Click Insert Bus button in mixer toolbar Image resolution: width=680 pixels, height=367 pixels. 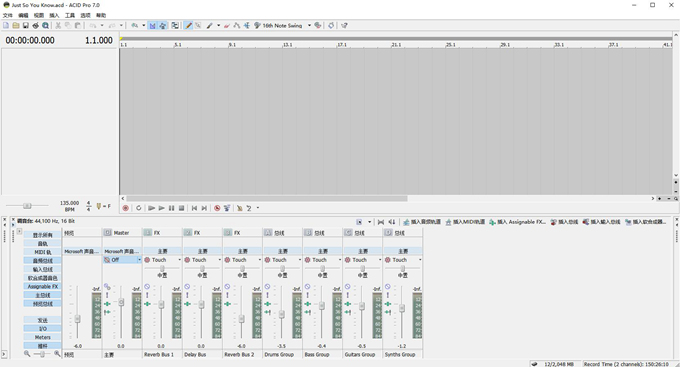tap(564, 222)
